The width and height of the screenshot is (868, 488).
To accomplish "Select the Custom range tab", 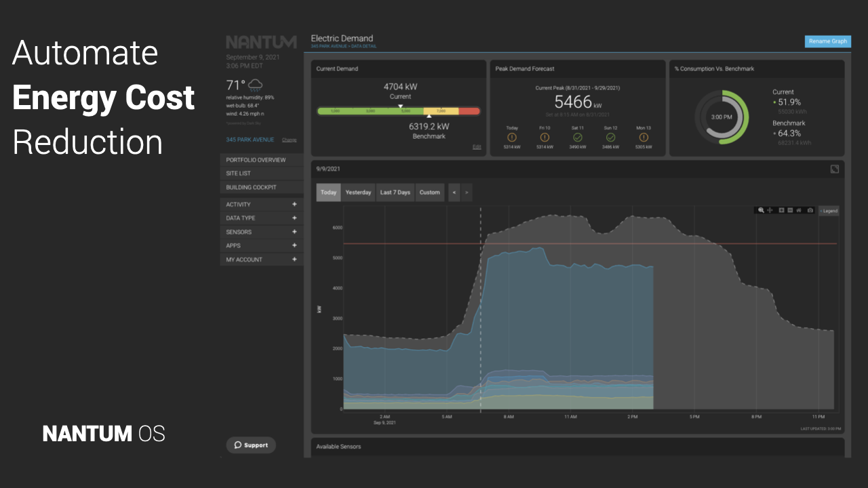I will pos(430,192).
